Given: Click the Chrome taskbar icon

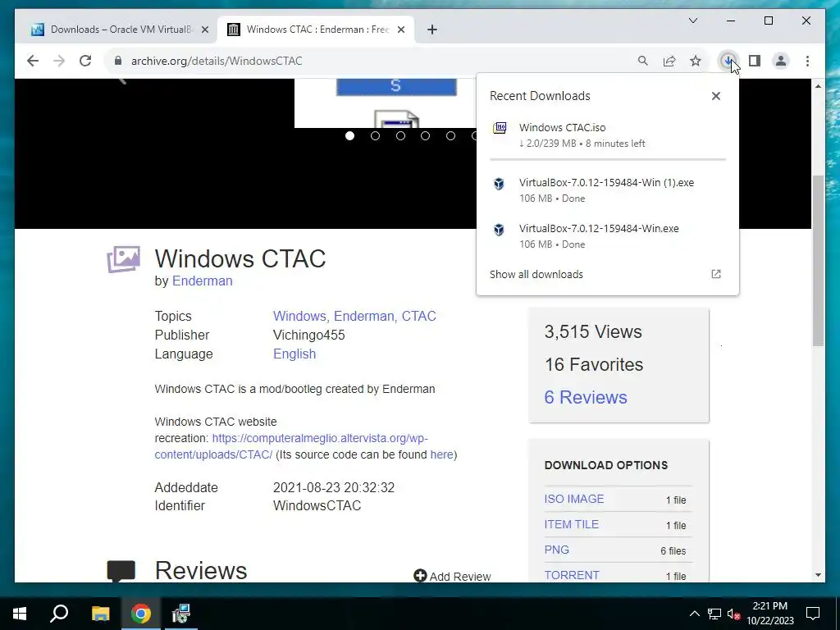Looking at the screenshot, I should coord(141,614).
